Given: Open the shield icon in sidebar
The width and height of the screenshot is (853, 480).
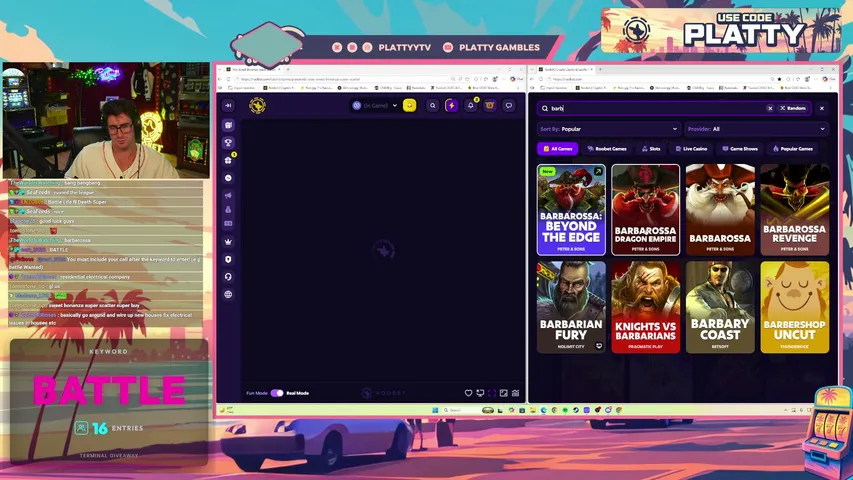Looking at the screenshot, I should [228, 259].
